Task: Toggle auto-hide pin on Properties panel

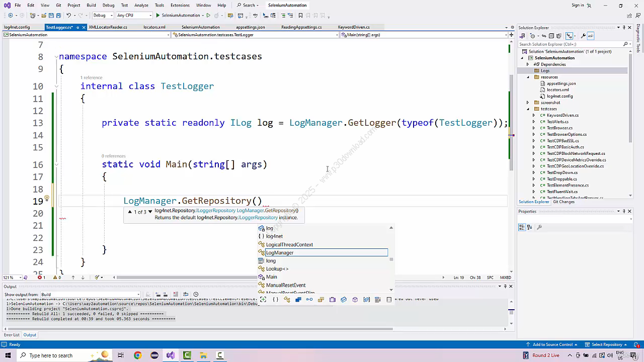Action: [624, 211]
